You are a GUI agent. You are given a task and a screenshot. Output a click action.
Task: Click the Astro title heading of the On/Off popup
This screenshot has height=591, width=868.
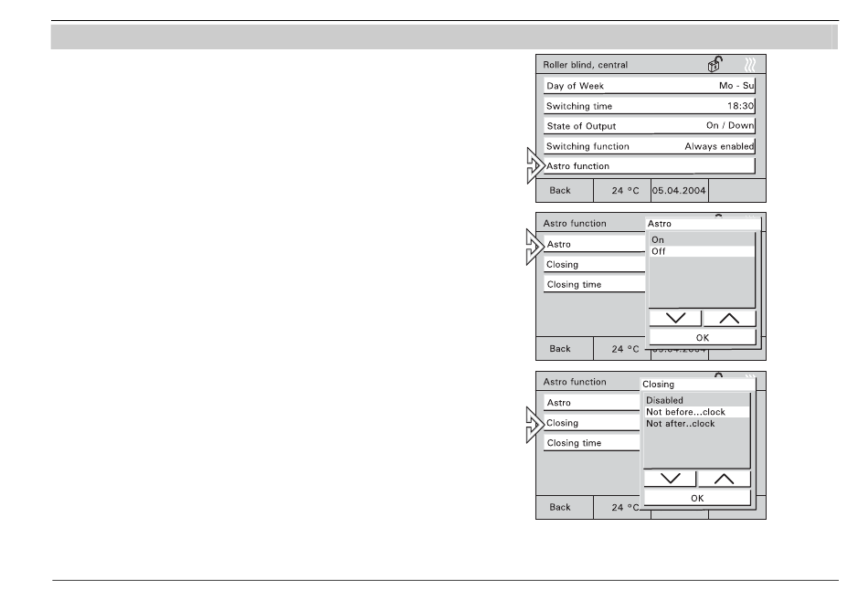[x=660, y=224]
